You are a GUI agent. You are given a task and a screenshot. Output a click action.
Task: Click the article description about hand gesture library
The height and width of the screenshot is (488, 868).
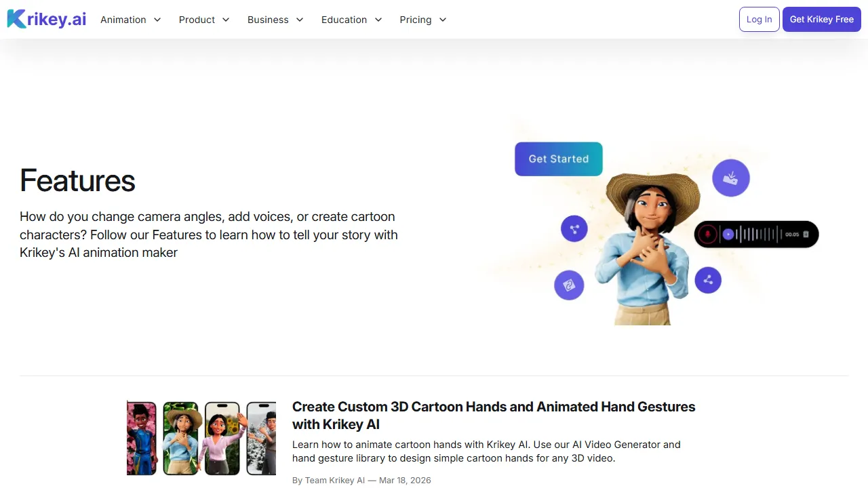[486, 451]
